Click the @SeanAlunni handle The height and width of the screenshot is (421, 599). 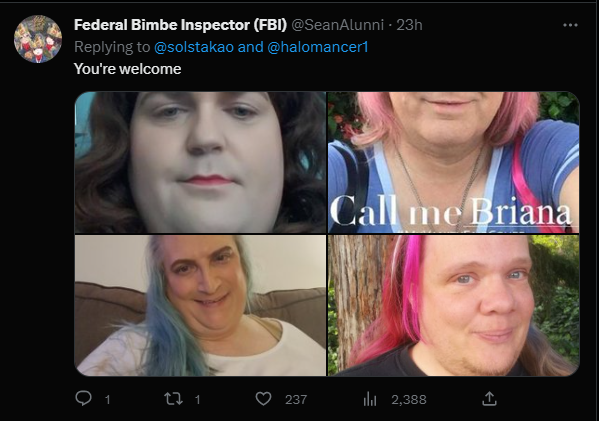pyautogui.click(x=338, y=25)
